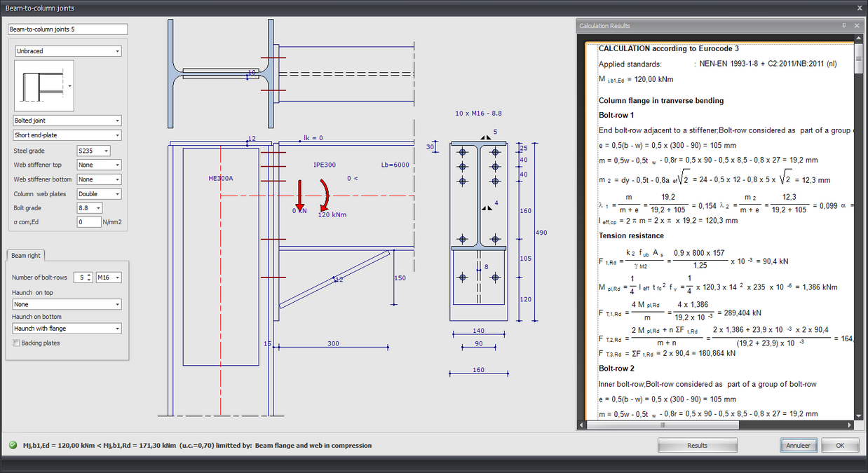Viewport: 868px width, 473px height.
Task: Click the Lb=6000 label in drawing
Action: point(395,165)
